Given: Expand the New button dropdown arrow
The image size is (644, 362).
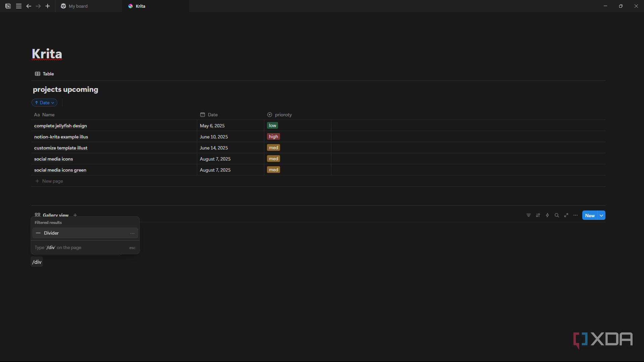Looking at the screenshot, I should 601,216.
